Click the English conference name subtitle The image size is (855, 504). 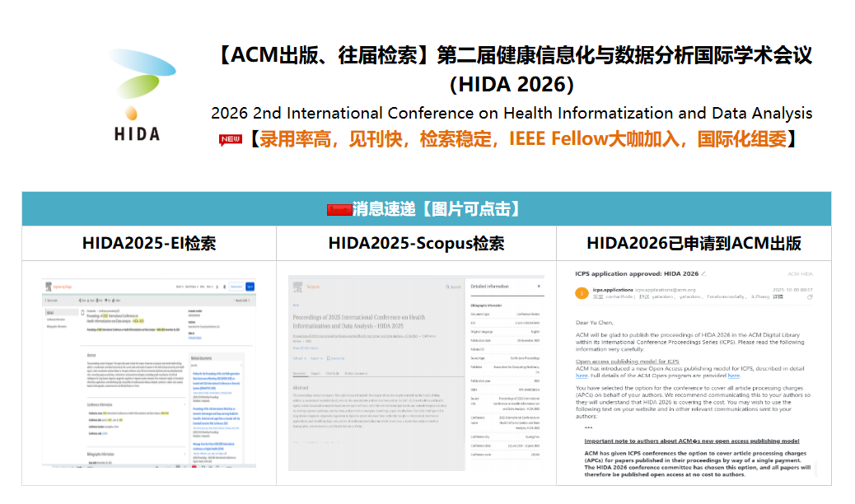(512, 113)
